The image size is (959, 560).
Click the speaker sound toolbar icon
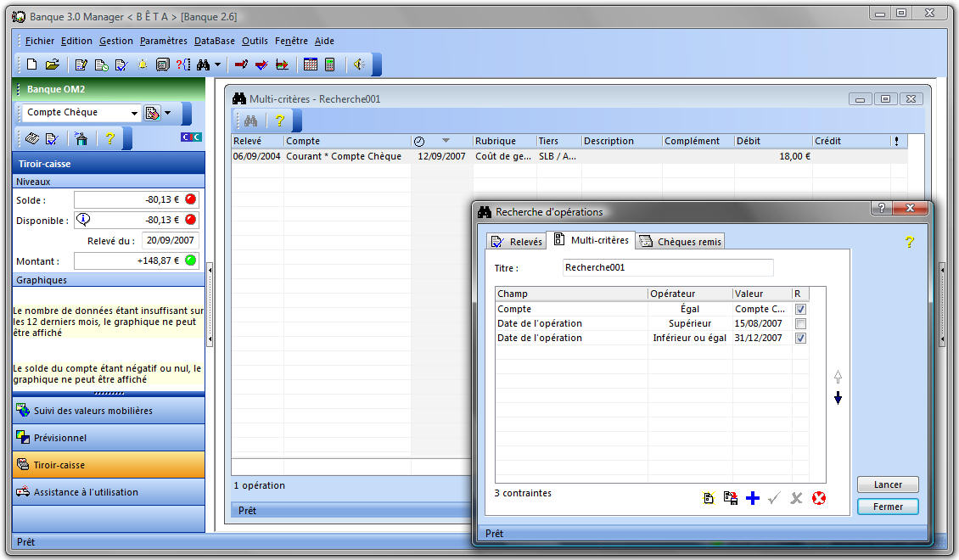(x=359, y=64)
